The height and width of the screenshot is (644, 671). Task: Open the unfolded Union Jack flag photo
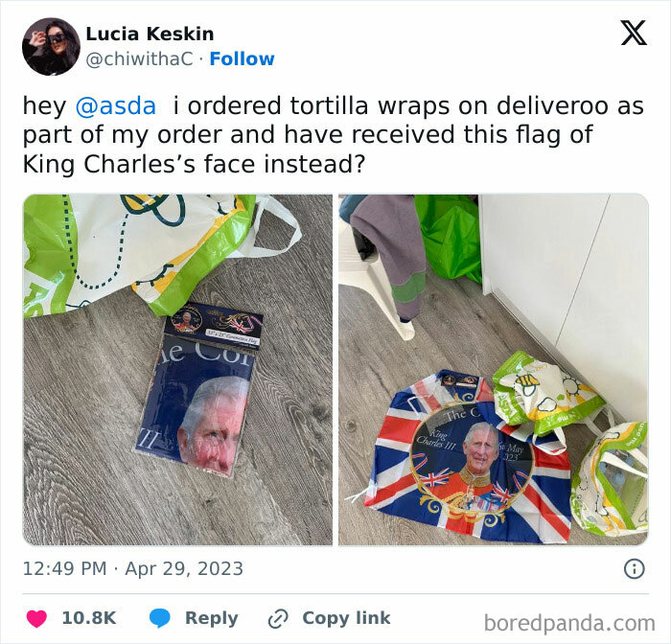click(x=494, y=370)
